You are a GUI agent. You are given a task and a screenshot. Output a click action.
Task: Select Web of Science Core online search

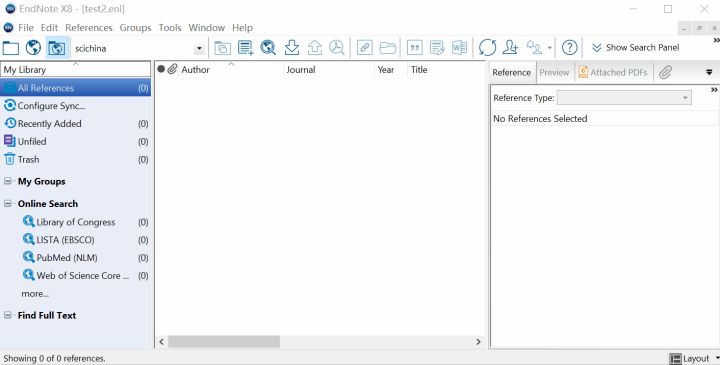(x=85, y=276)
